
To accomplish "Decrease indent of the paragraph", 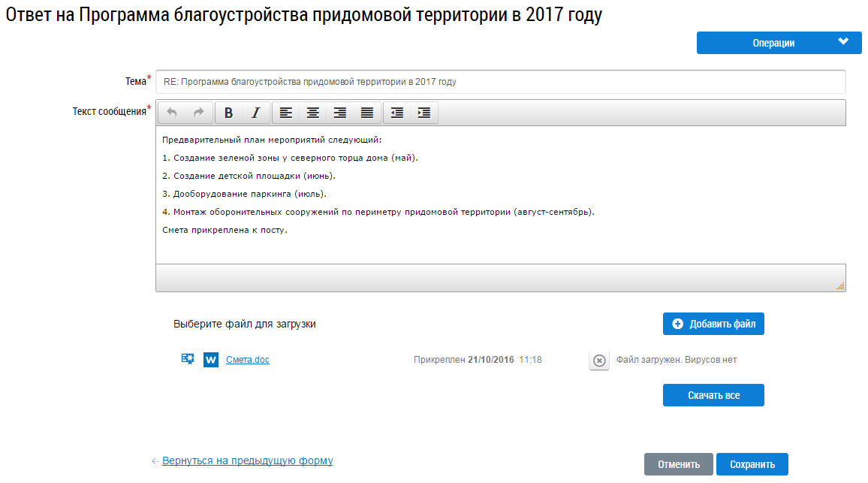I will 397,113.
